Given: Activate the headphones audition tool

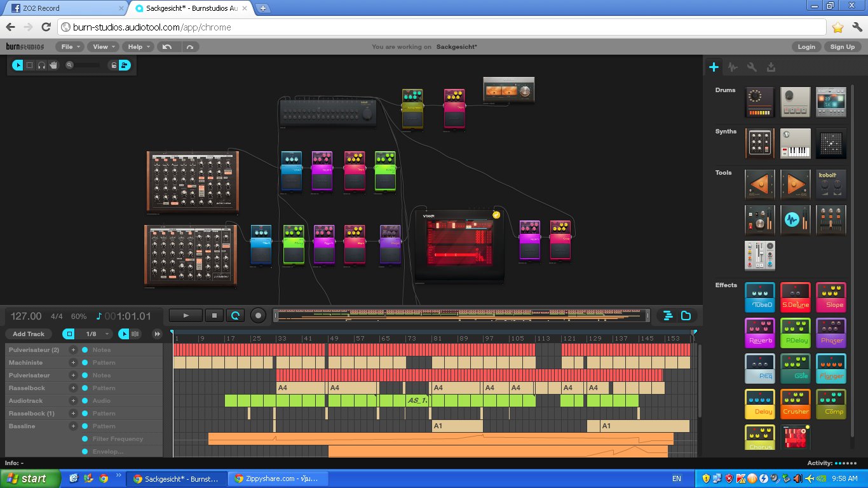Looking at the screenshot, I should pos(41,65).
